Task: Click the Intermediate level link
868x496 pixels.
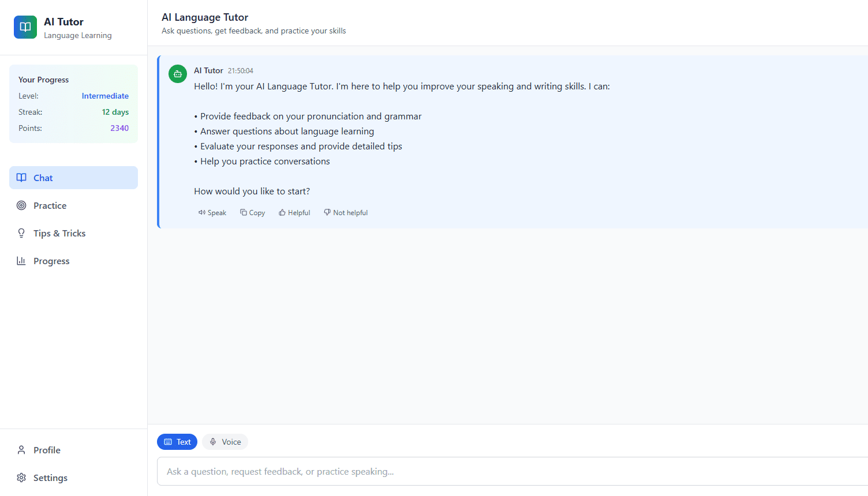Action: click(x=105, y=96)
